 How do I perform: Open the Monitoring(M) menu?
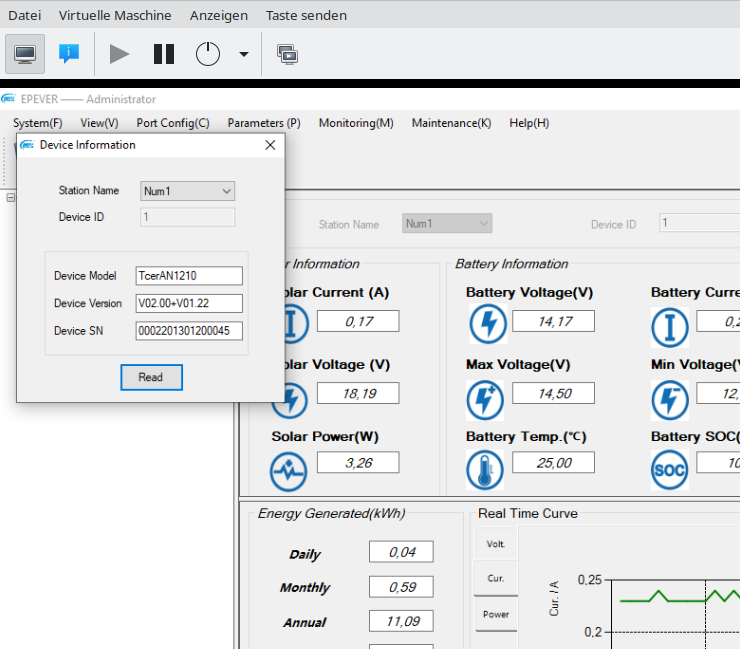pyautogui.click(x=356, y=123)
